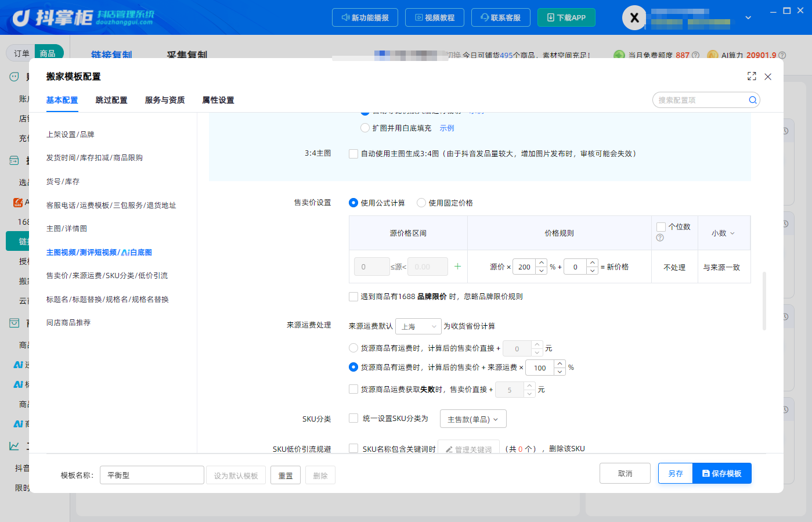Switch to 服务与资质 tab
This screenshot has height=522, width=812.
[165, 100]
